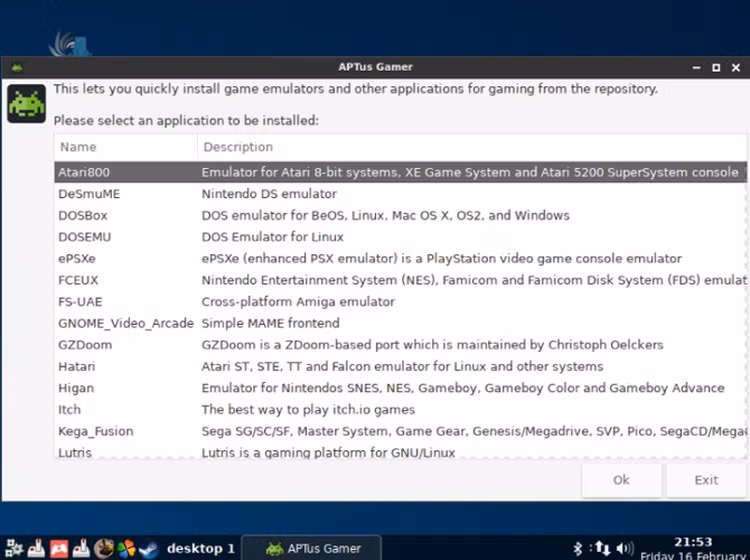750x560 pixels.
Task: Select the DOSBox entry
Action: [400, 215]
